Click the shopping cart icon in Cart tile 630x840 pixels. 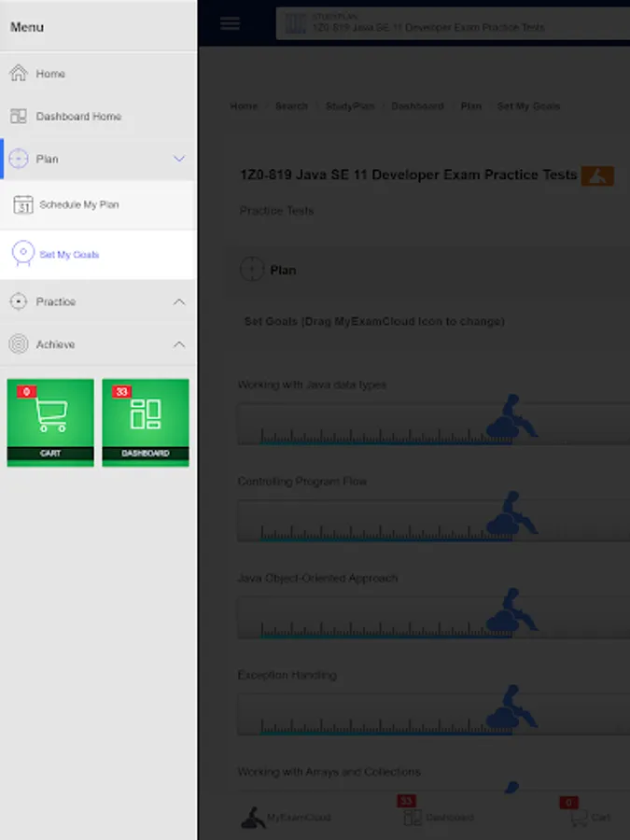51,415
